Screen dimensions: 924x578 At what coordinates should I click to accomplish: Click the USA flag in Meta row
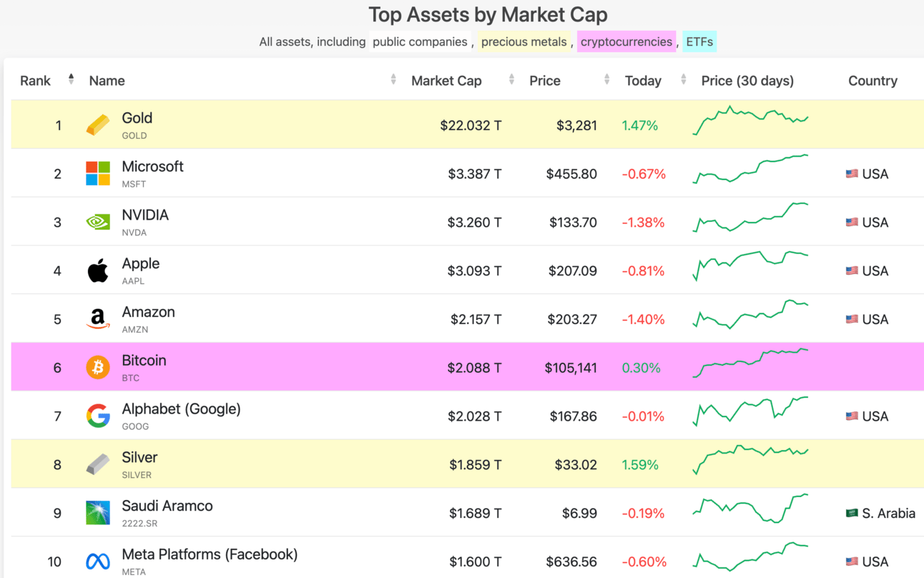(x=852, y=562)
